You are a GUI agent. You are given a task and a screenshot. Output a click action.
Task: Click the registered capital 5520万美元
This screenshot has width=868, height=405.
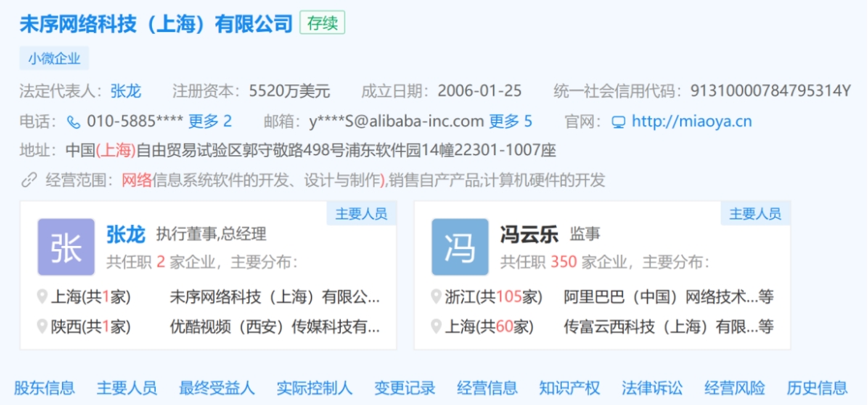289,91
